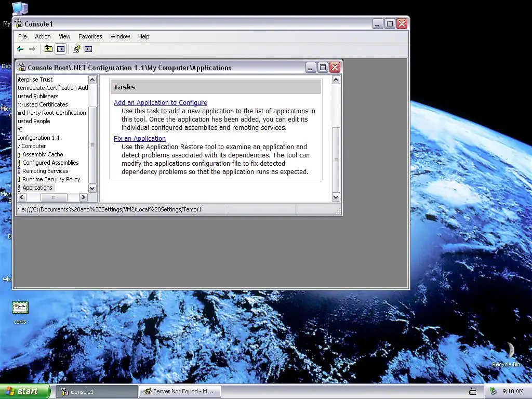Click the Forward arrow in the Console1 toolbar
Image resolution: width=532 pixels, height=399 pixels.
32,49
